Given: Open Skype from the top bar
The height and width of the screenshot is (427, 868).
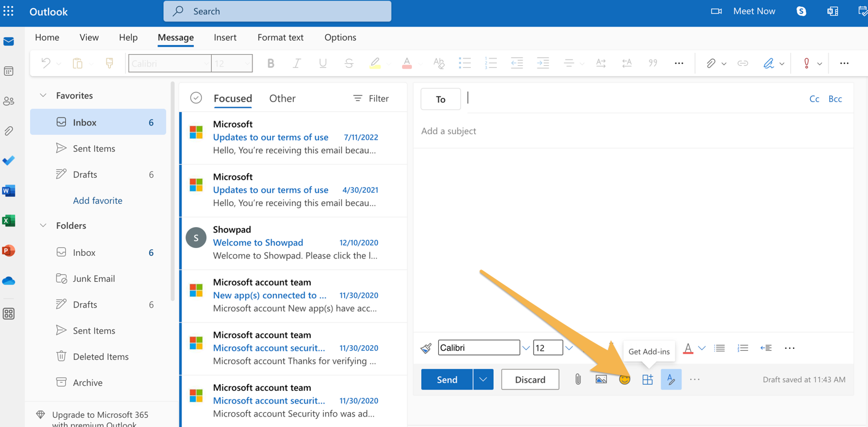Looking at the screenshot, I should point(801,11).
